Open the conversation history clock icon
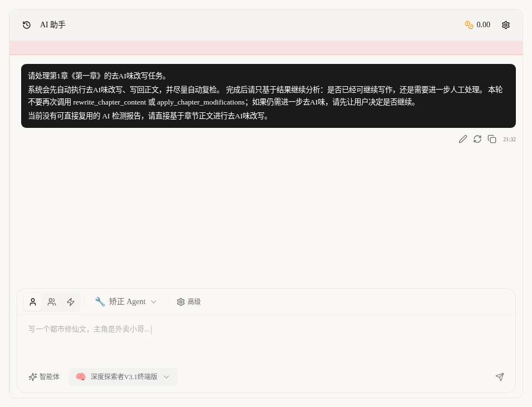 point(27,25)
